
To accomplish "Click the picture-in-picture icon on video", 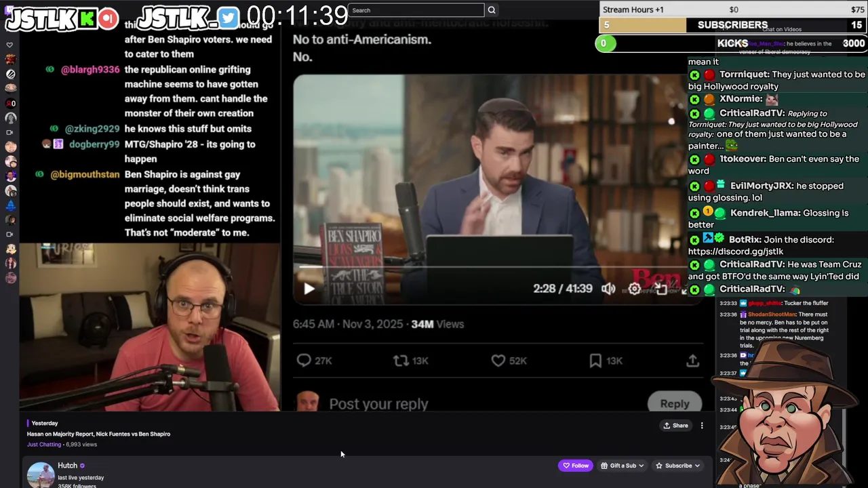I will click(x=661, y=289).
